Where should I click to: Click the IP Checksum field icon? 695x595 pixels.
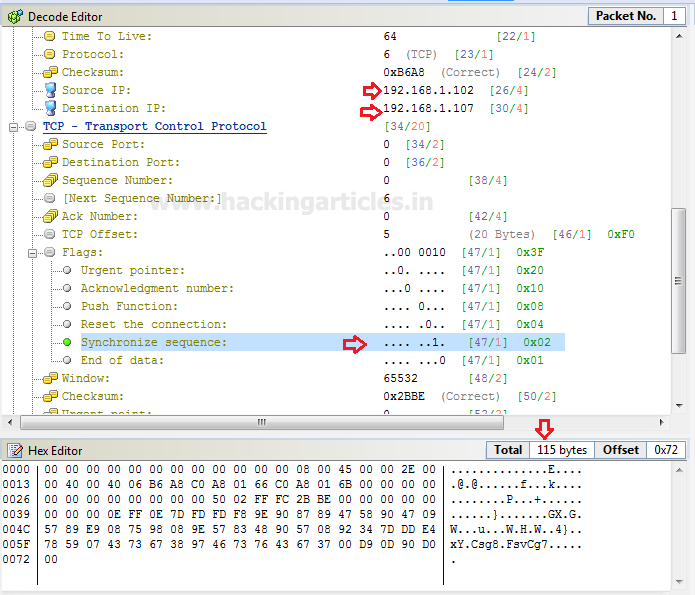click(50, 72)
